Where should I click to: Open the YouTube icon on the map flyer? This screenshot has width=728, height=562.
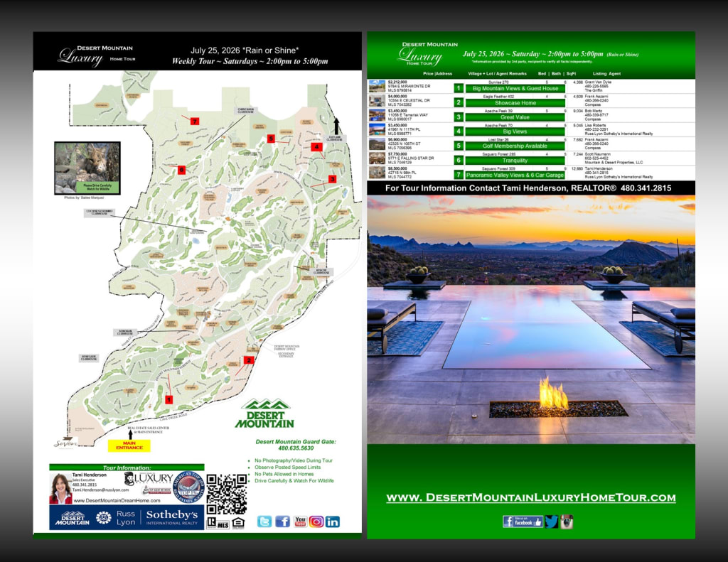301,522
